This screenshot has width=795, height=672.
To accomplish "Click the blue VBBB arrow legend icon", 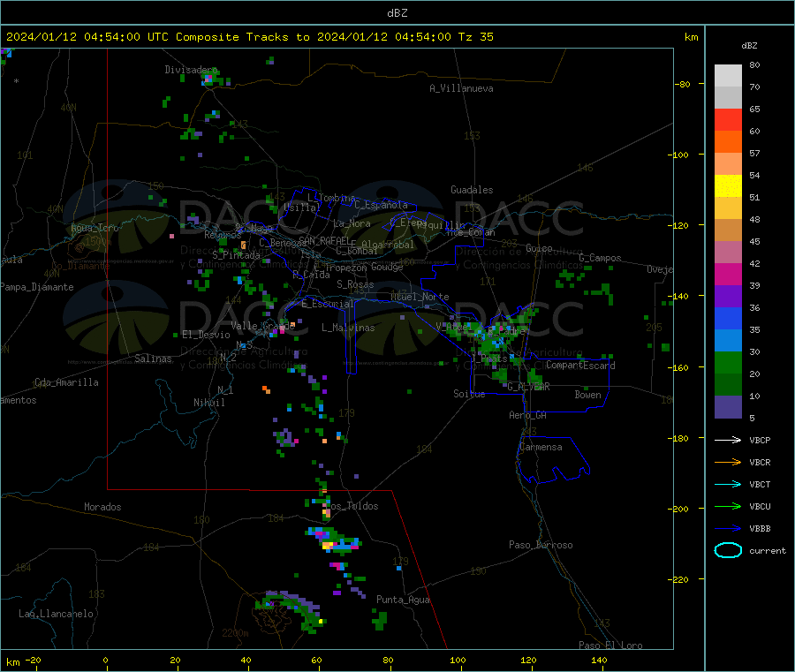I will click(728, 528).
